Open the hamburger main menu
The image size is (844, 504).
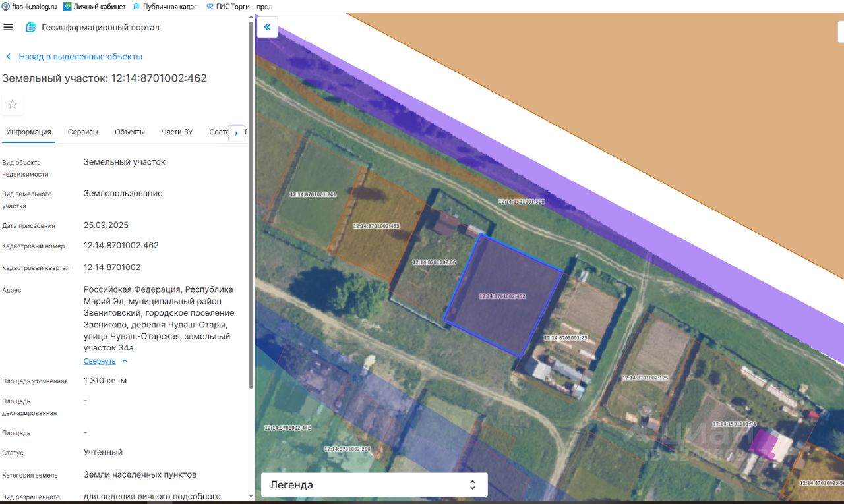(x=9, y=27)
